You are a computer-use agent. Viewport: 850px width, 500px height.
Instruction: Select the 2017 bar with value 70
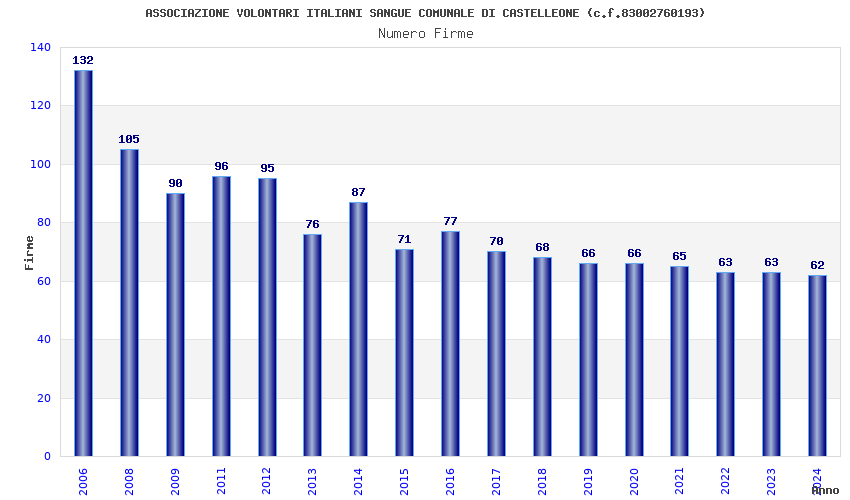[x=497, y=354]
